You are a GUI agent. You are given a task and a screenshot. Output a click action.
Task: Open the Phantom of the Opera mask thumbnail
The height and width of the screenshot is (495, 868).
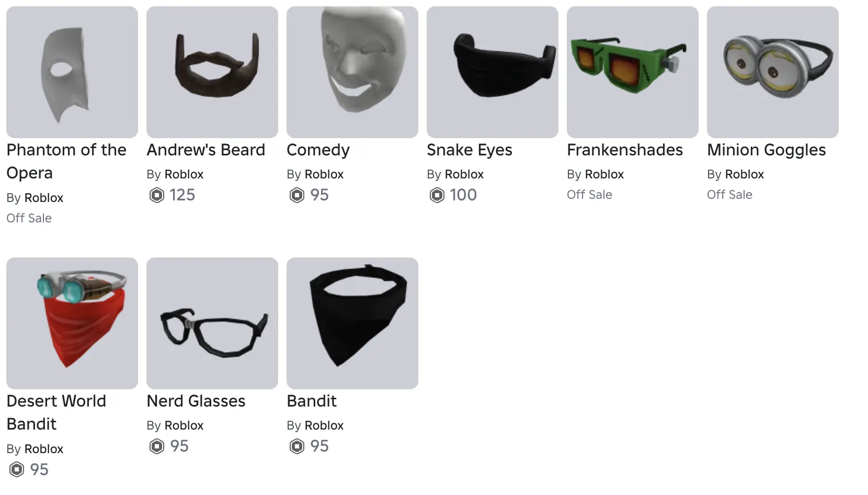72,72
